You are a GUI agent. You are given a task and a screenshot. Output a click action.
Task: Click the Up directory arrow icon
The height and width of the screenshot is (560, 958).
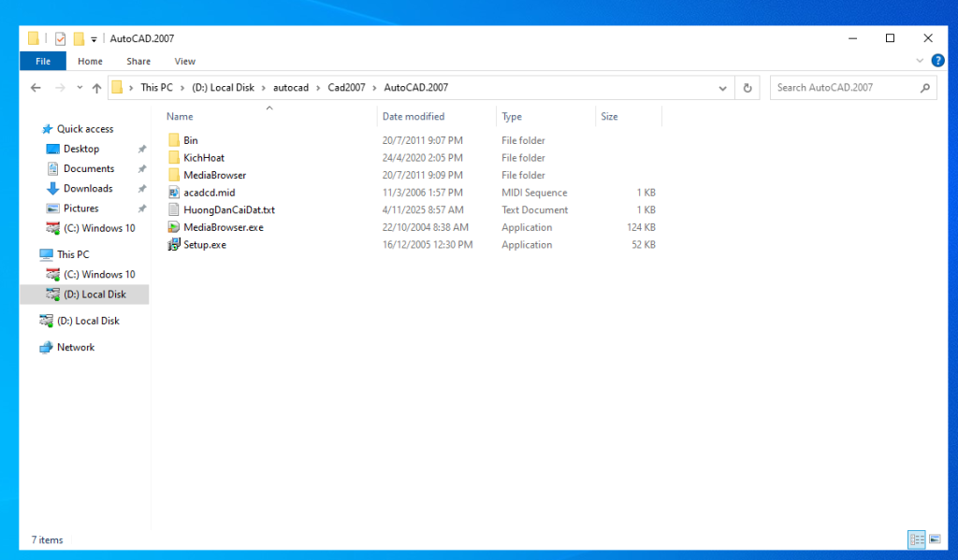(x=95, y=88)
